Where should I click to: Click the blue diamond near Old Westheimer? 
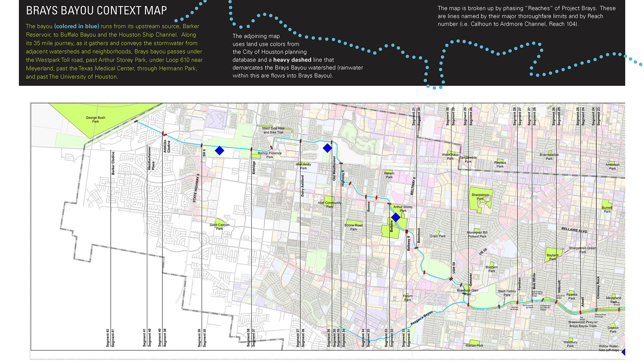coord(327,148)
